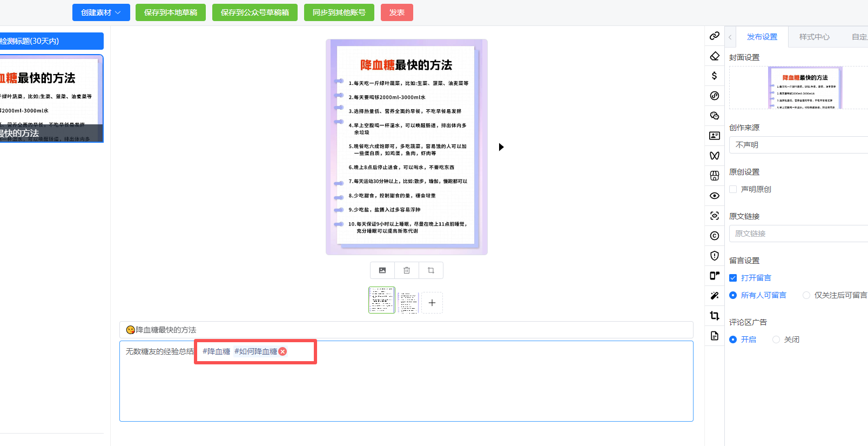This screenshot has width=868, height=446.
Task: Click the 原文链接 input field
Action: pyautogui.click(x=799, y=234)
